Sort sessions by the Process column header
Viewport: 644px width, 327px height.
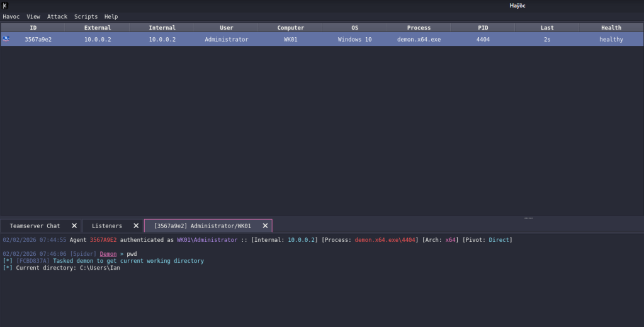419,28
